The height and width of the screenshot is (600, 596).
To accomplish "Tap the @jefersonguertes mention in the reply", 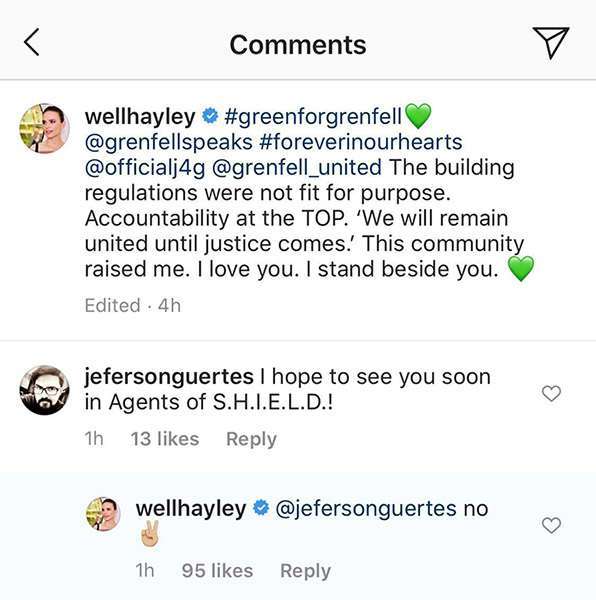I will click(x=366, y=509).
